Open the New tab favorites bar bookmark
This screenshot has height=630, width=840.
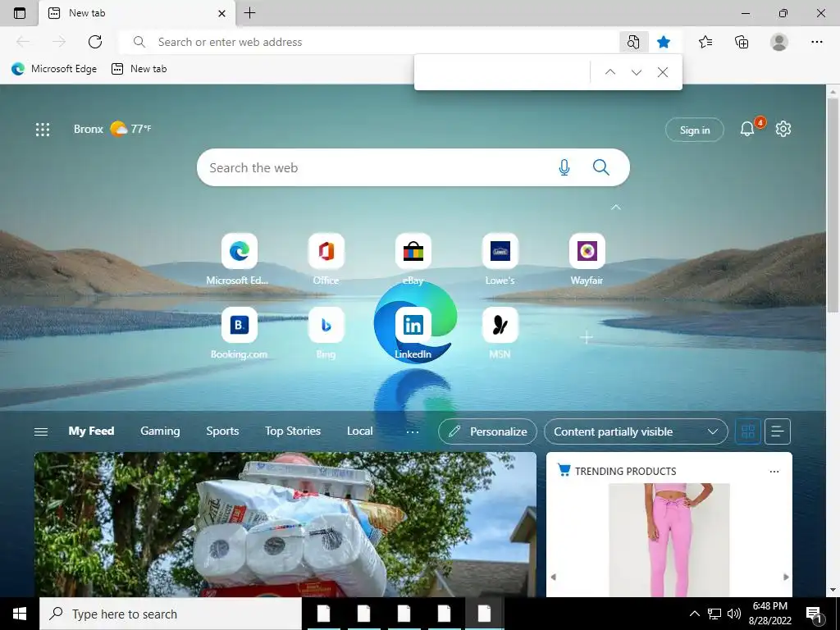pyautogui.click(x=139, y=69)
